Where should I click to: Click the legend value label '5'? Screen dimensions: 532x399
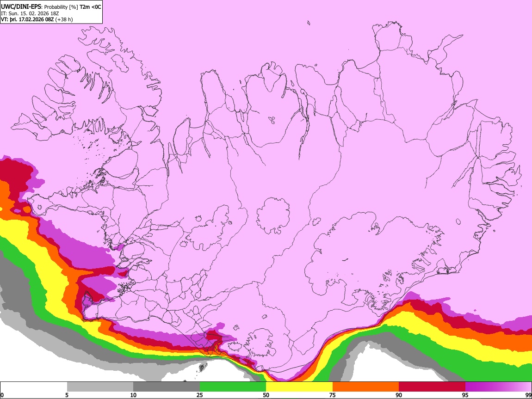coord(67,395)
